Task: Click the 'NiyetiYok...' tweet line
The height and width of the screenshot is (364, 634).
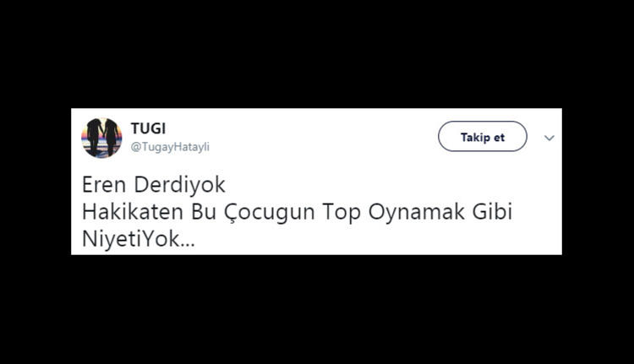Action: 139,239
